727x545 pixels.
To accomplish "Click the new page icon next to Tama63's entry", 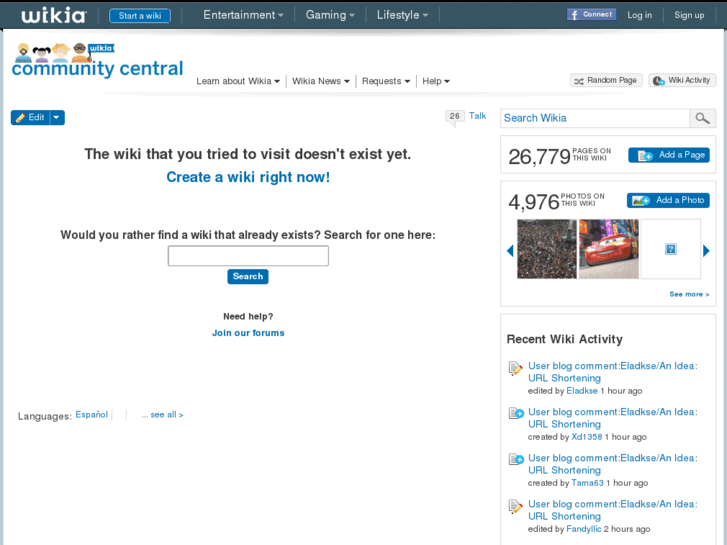I will click(x=516, y=459).
